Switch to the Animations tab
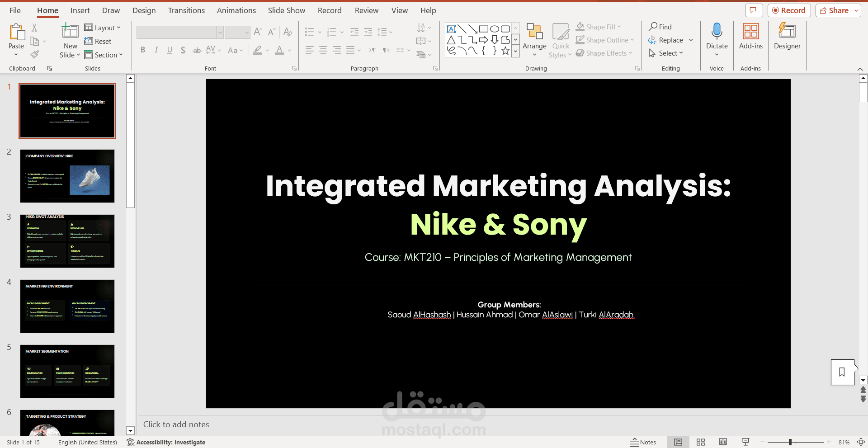 pos(236,10)
